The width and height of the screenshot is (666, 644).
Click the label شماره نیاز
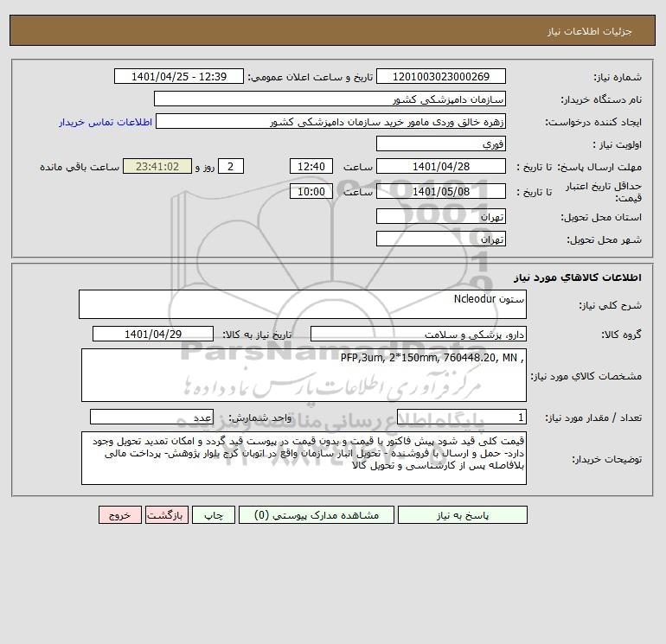coord(618,77)
